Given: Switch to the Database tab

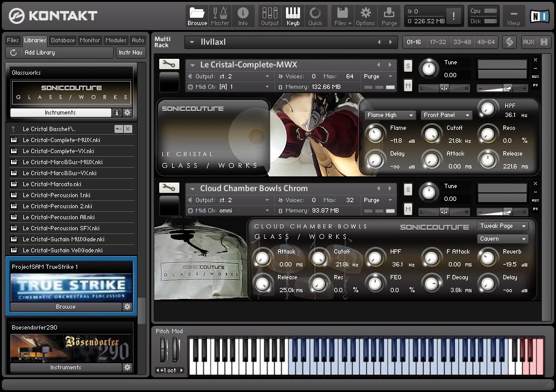Looking at the screenshot, I should pyautogui.click(x=62, y=40).
